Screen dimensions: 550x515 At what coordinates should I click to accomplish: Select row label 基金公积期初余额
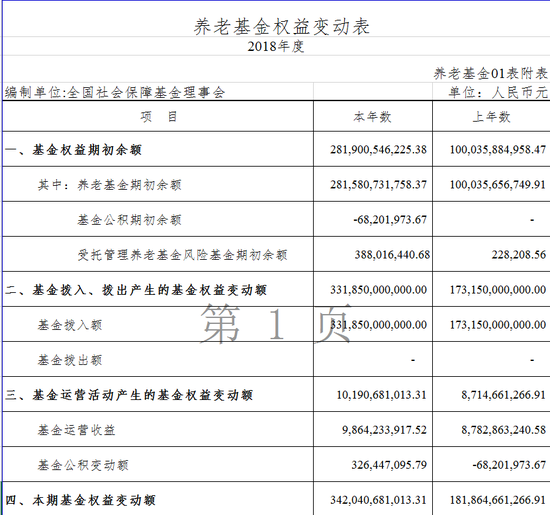coord(129,220)
